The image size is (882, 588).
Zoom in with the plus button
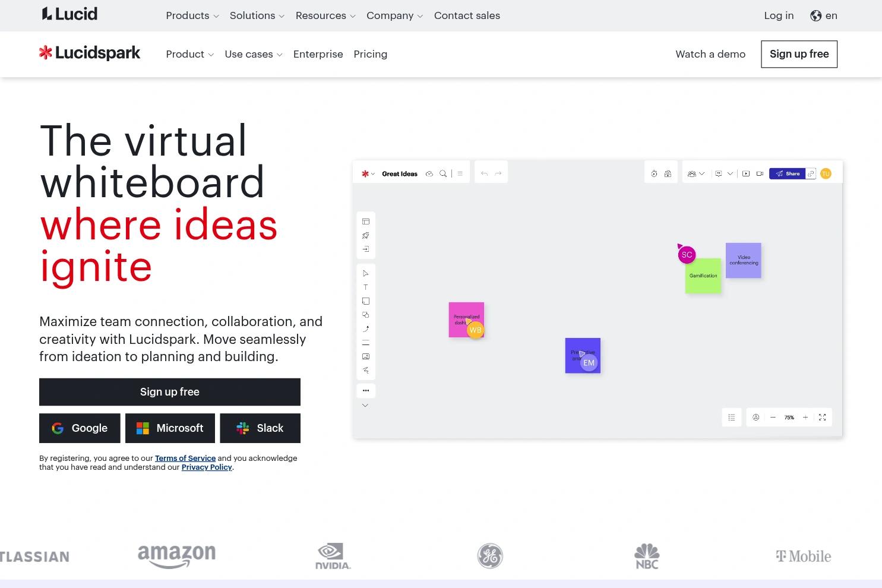point(805,417)
